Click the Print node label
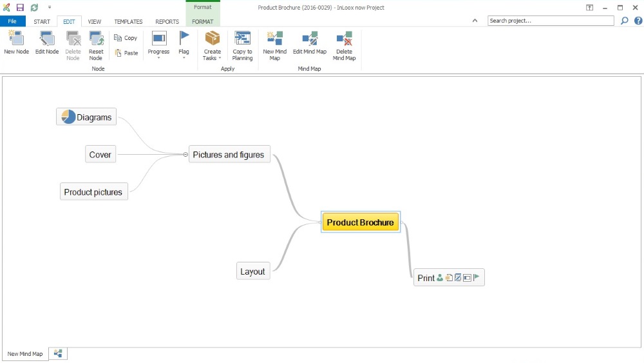 point(426,278)
